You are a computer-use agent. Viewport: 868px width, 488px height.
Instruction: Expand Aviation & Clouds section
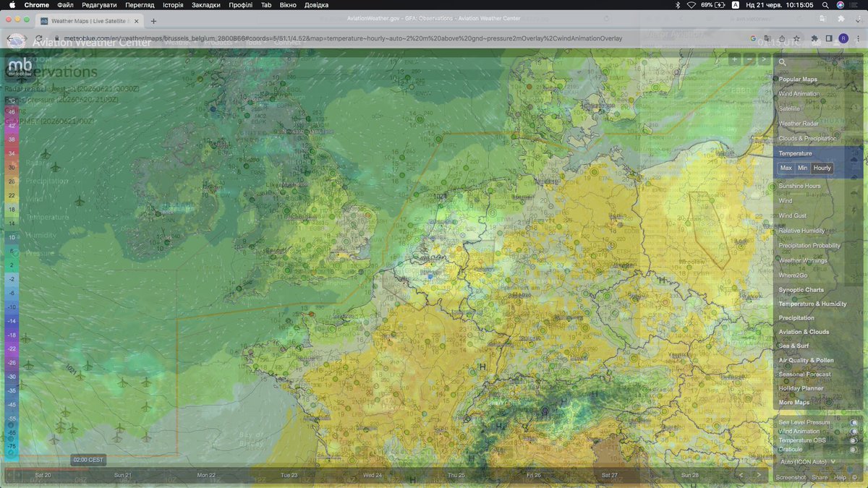click(804, 332)
